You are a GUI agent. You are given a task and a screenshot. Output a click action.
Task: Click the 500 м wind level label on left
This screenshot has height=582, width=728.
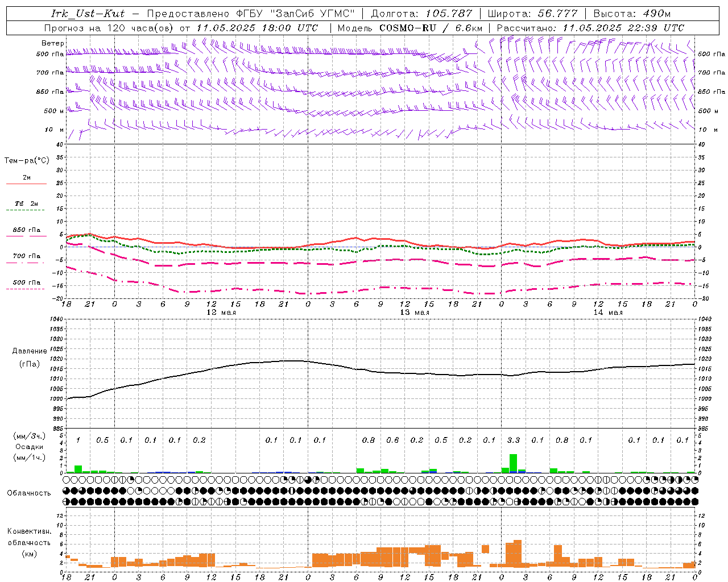54,111
